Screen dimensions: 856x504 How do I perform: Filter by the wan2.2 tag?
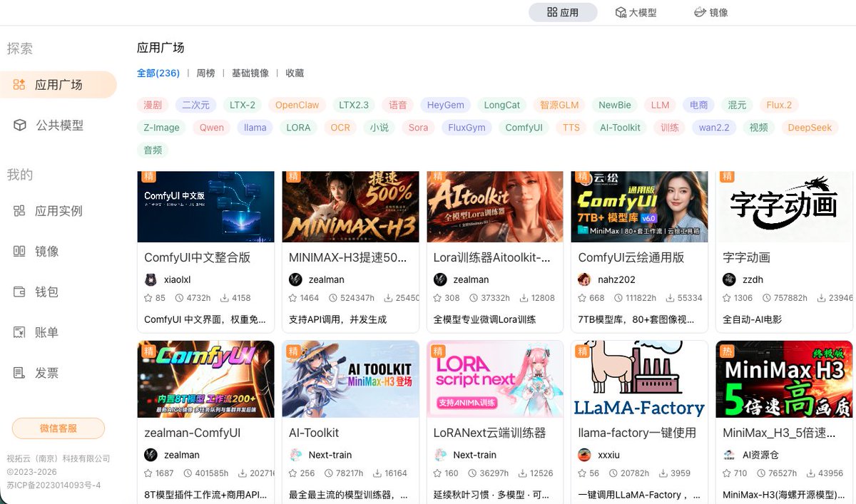tap(714, 128)
